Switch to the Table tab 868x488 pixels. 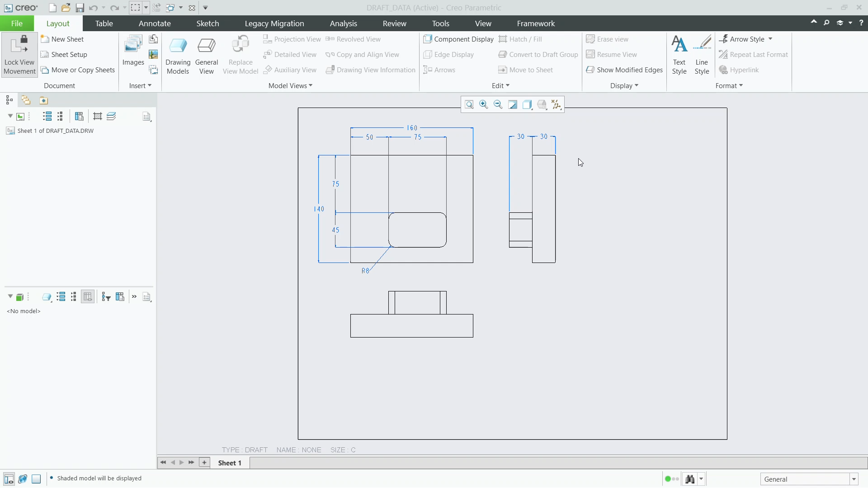pos(104,23)
